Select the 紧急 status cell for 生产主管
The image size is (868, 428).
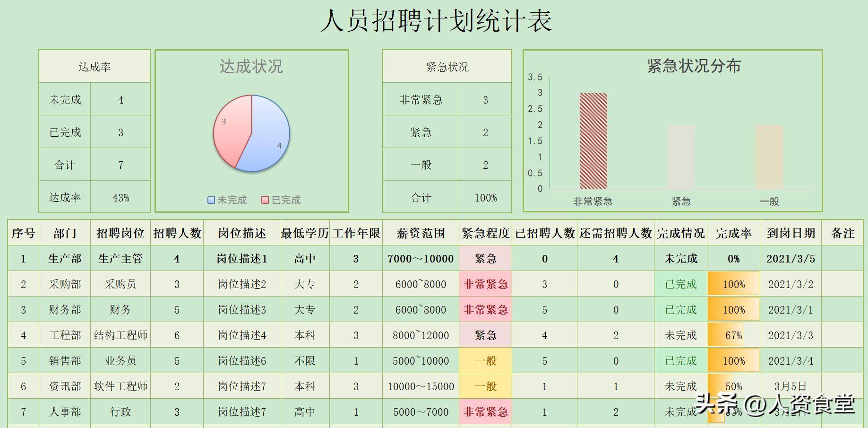485,259
